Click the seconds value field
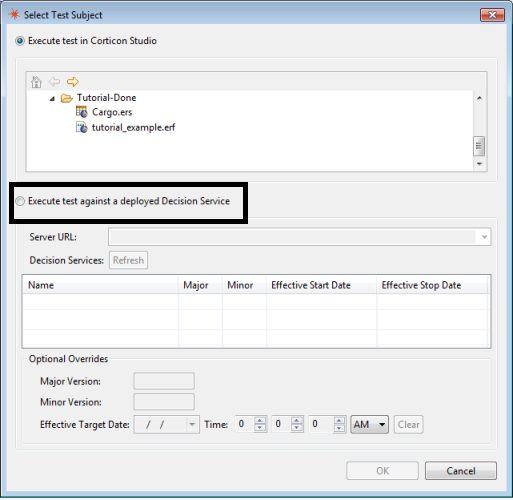Image resolution: width=513 pixels, height=500 pixels. coord(321,424)
